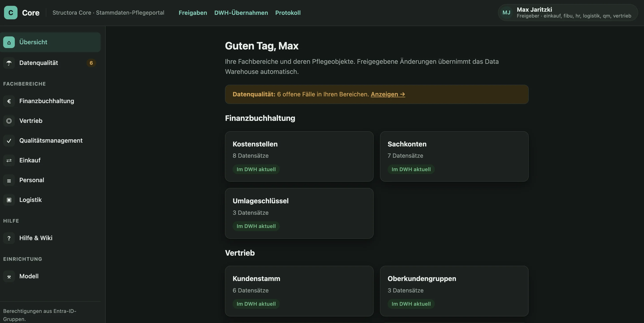
Task: Click Im DWH aktuell badge on Umlageschlüssel
Action: [x=256, y=226]
